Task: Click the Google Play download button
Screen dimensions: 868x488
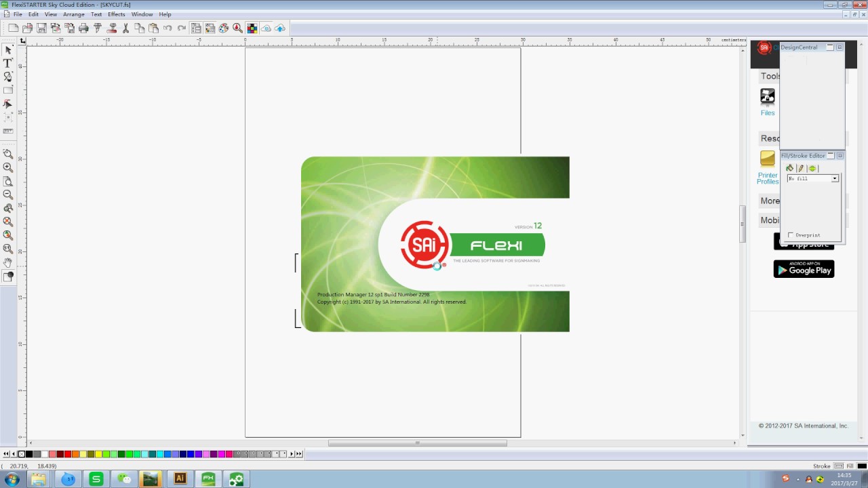Action: [804, 269]
